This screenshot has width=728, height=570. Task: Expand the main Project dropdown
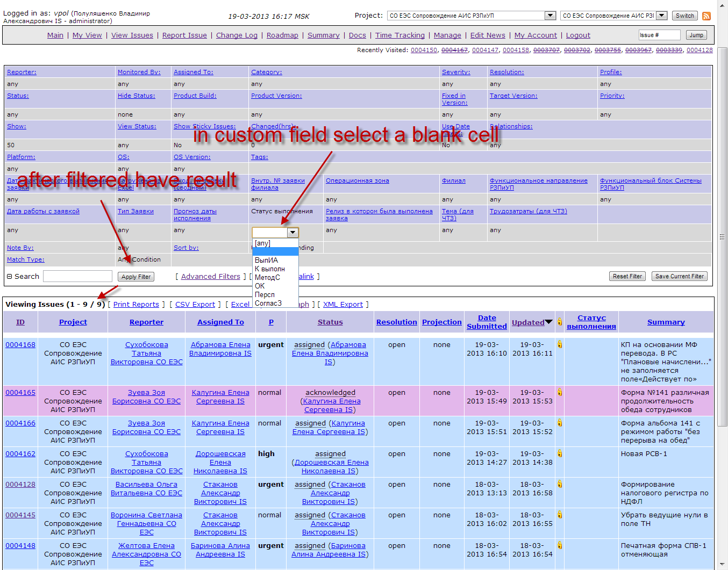(550, 16)
